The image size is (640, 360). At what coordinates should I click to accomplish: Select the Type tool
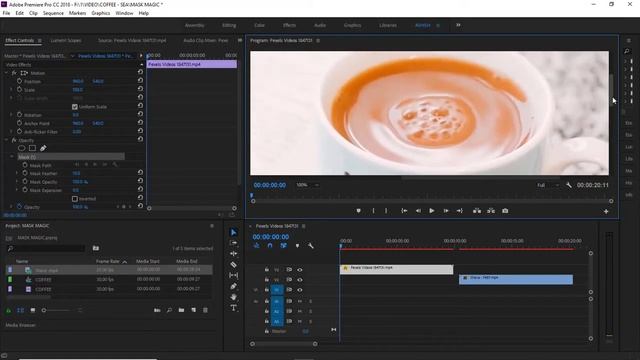coord(233,308)
